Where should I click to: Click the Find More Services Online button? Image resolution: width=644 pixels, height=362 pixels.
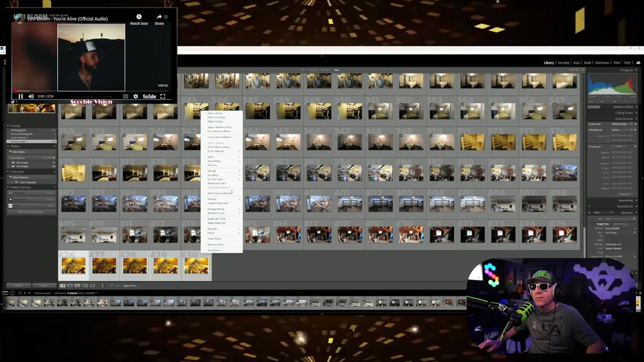pyautogui.click(x=31, y=212)
